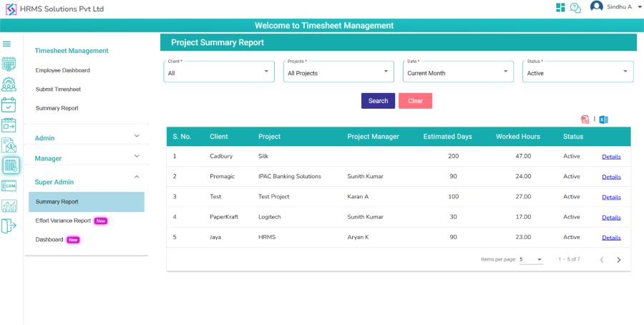
Task: Click the logout arrow icon in sidebar
Action: coord(9,226)
